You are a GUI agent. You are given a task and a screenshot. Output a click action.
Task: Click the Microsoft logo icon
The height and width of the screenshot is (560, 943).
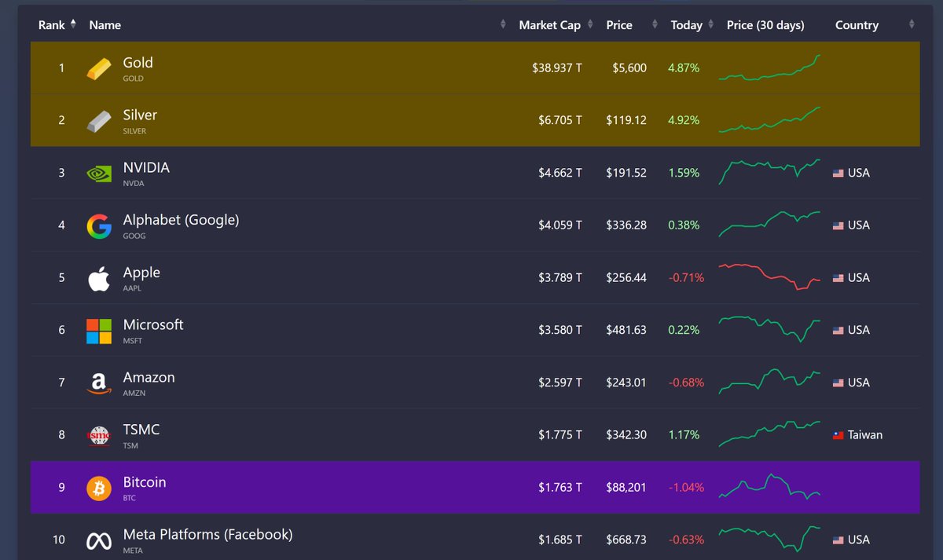click(99, 331)
